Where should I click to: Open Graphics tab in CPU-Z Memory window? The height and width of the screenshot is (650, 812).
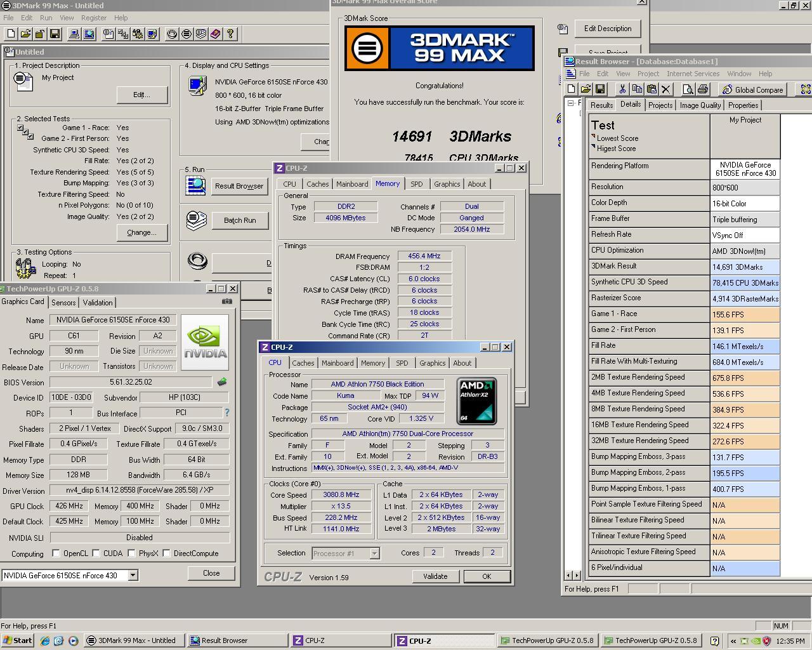(x=447, y=184)
